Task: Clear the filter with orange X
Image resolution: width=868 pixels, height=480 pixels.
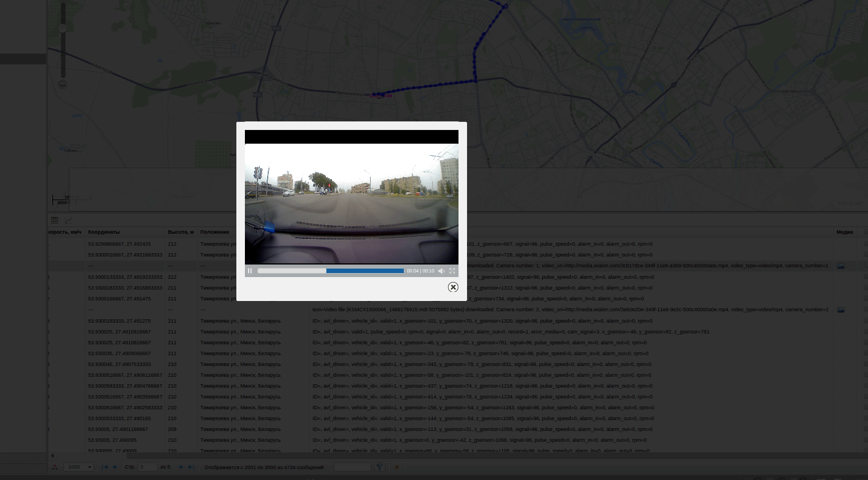Action: pos(396,467)
